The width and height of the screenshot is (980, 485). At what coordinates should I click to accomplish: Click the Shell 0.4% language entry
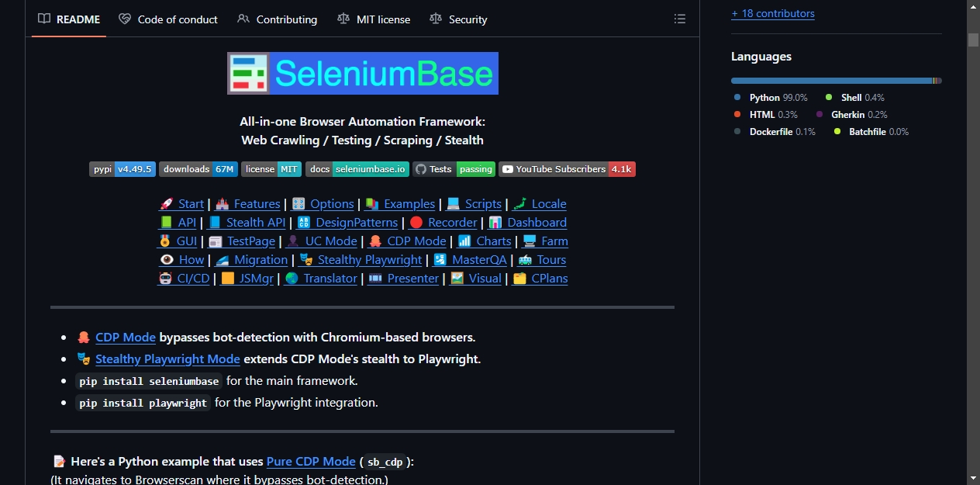point(854,98)
